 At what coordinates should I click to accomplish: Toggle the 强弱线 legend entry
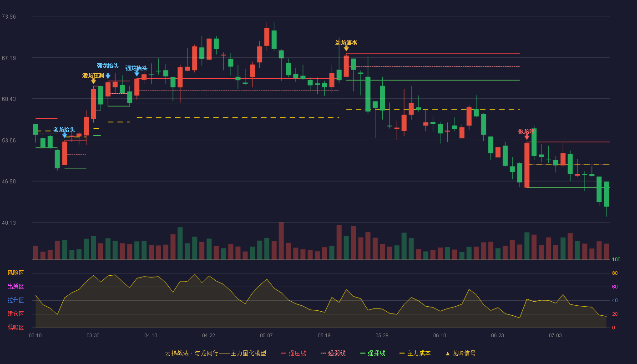(x=333, y=353)
